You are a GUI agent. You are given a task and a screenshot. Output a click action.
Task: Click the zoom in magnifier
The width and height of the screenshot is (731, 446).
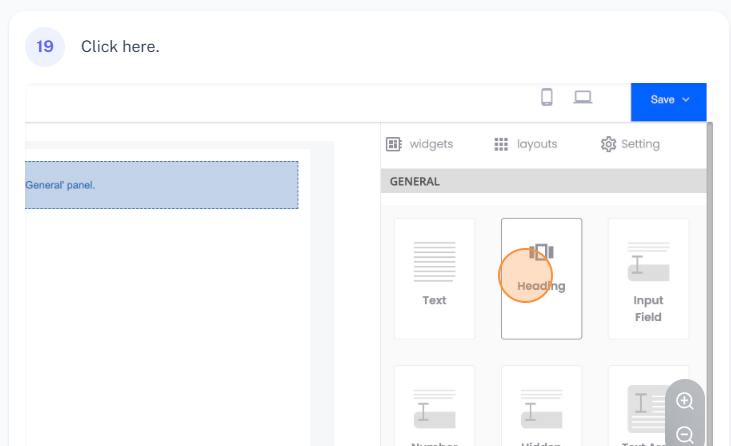point(685,401)
